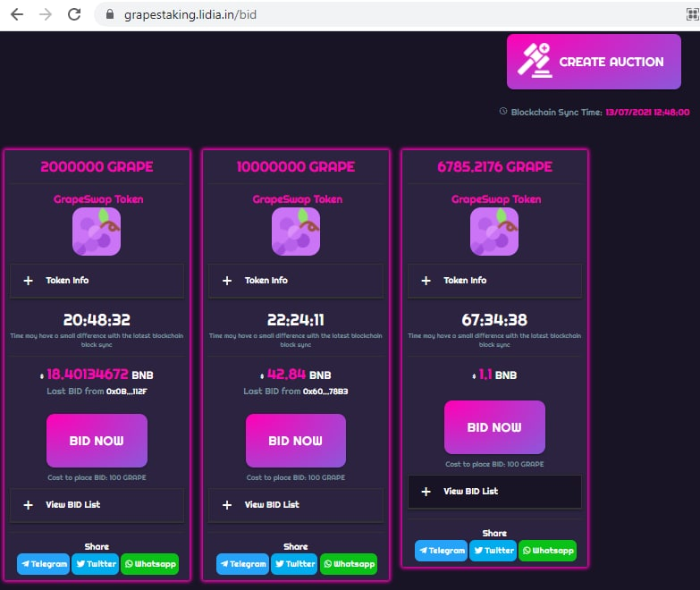
Task: Expand View BID List in 6785.2176 GRAPE card
Action: click(x=494, y=492)
